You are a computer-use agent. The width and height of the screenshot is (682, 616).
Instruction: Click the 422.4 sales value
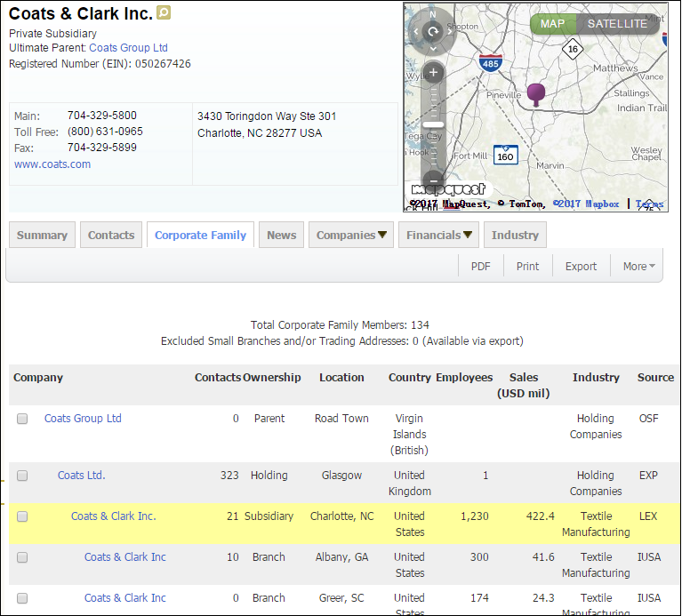(541, 516)
